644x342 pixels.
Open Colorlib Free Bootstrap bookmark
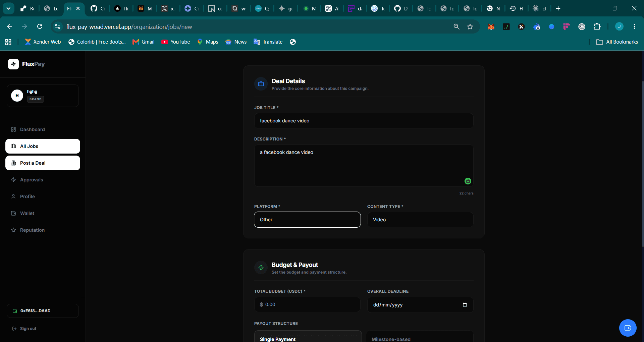tap(97, 42)
